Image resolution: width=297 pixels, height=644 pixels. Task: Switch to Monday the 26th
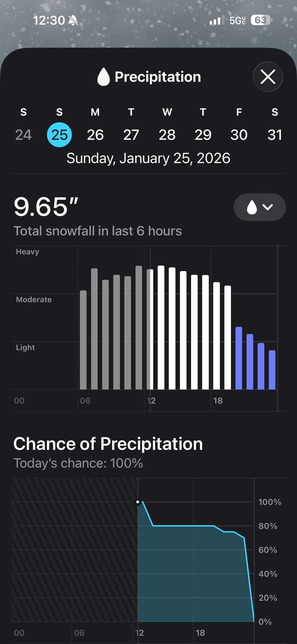click(x=95, y=135)
